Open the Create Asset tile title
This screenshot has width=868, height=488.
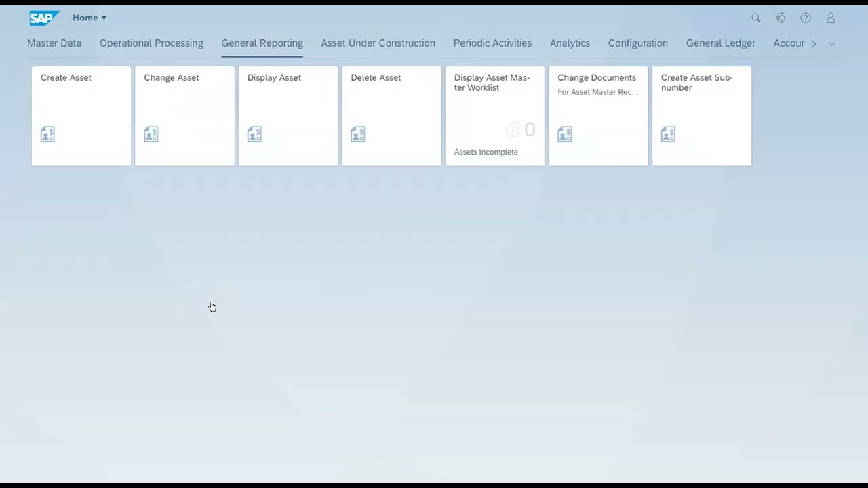pos(66,77)
